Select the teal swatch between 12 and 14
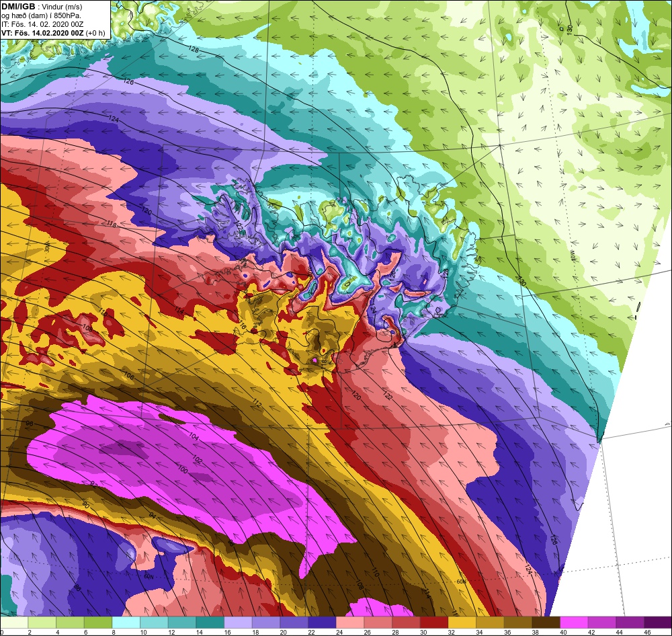Viewport: 672px width, 636px height. click(182, 623)
